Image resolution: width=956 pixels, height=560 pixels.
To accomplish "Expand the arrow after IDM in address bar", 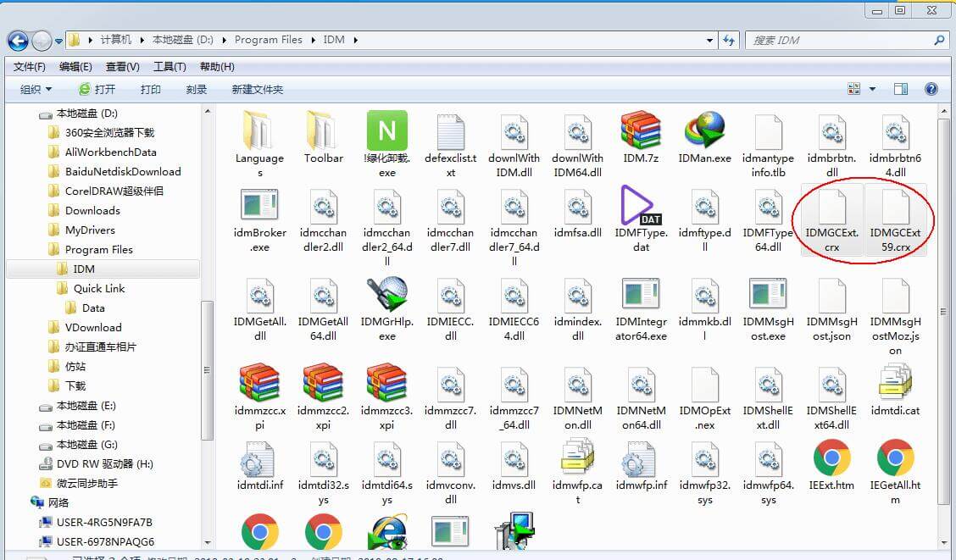I will point(355,40).
